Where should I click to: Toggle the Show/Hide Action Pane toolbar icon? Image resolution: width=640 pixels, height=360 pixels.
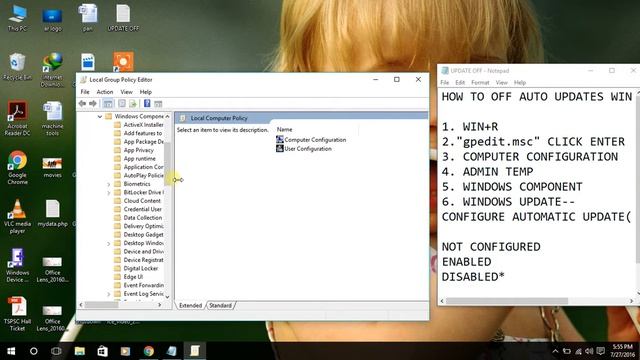pyautogui.click(x=158, y=104)
